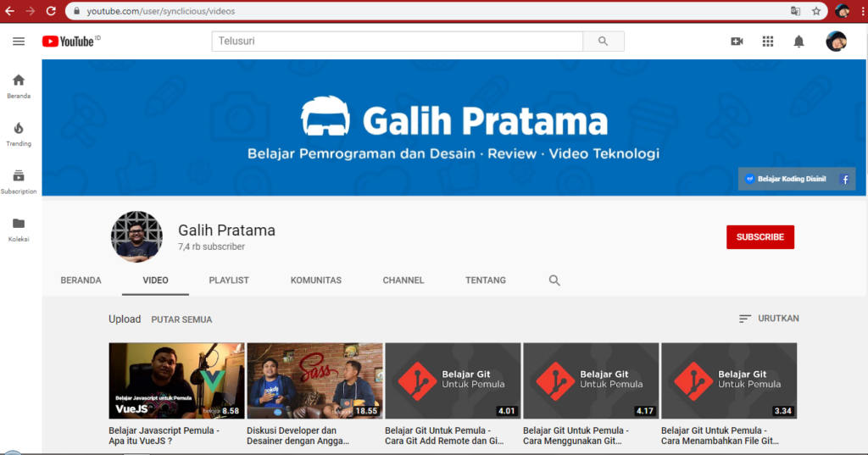Viewport: 868px width, 455px height.
Task: Open the Chrome profile avatar
Action: (842, 11)
